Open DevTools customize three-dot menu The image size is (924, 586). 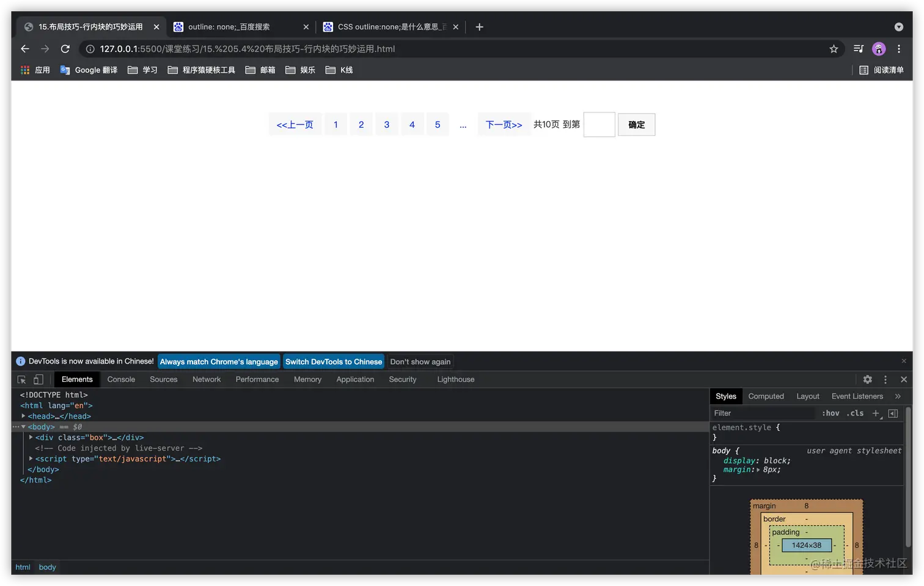(x=886, y=379)
